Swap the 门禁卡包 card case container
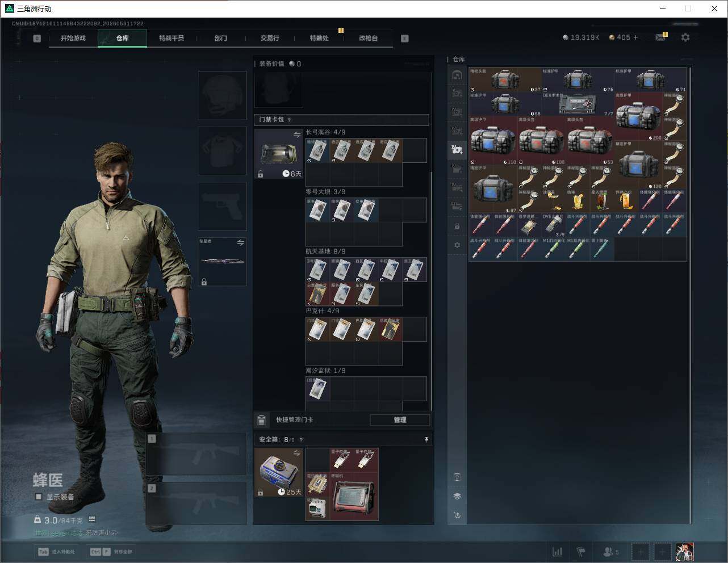The width and height of the screenshot is (728, 563). (296, 135)
